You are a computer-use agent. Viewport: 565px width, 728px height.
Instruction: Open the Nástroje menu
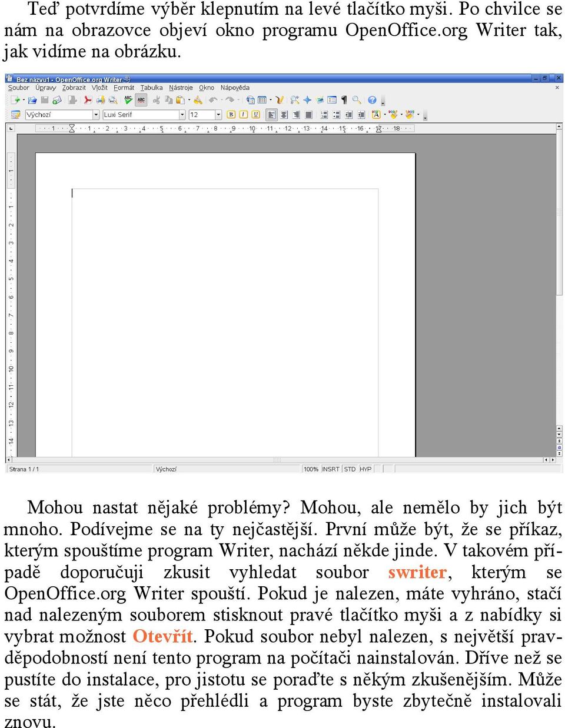181,88
